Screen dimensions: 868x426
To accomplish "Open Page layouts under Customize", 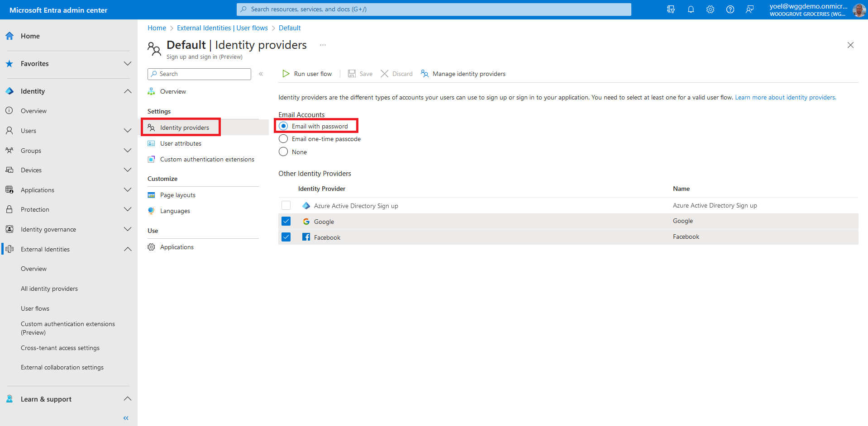I will pos(177,195).
